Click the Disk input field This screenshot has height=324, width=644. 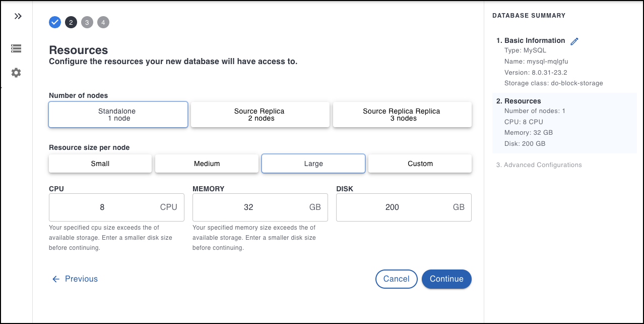[x=392, y=207]
